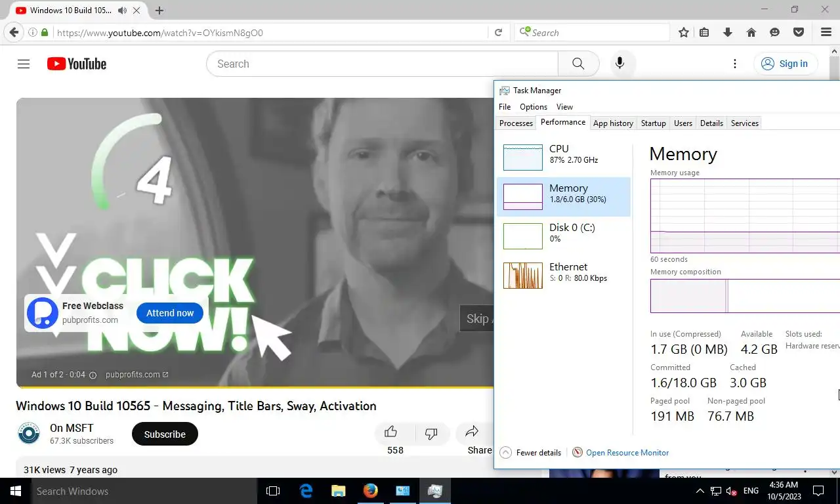Switch to the App history tab
Image resolution: width=840 pixels, height=504 pixels.
[613, 123]
